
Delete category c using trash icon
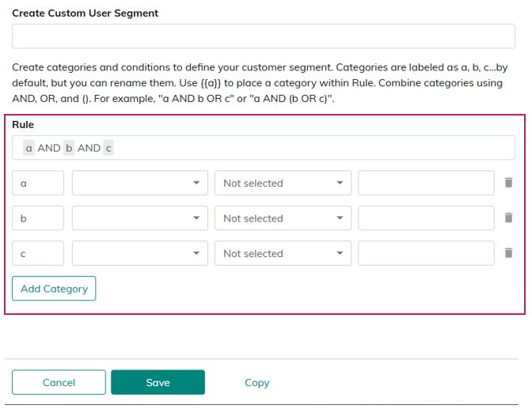(508, 253)
